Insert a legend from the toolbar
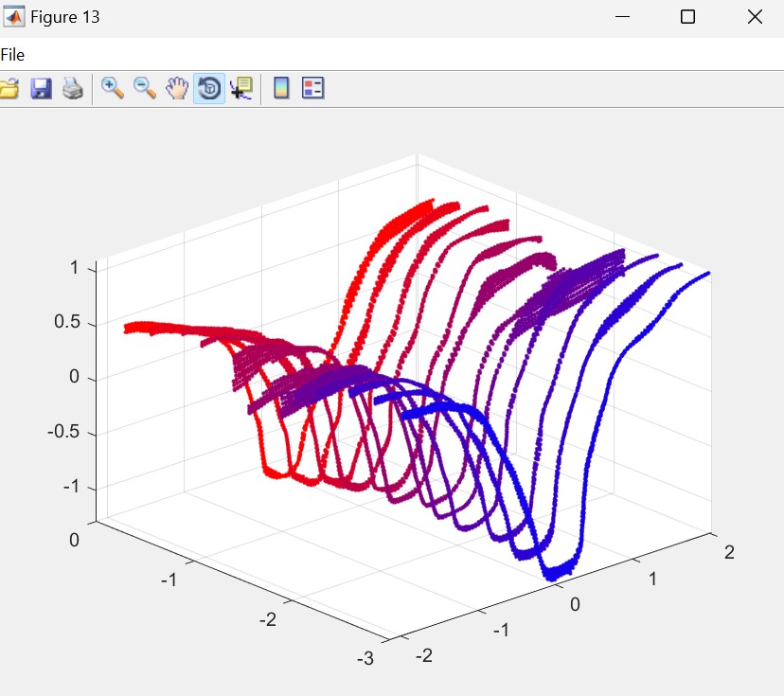784x696 pixels. (313, 89)
